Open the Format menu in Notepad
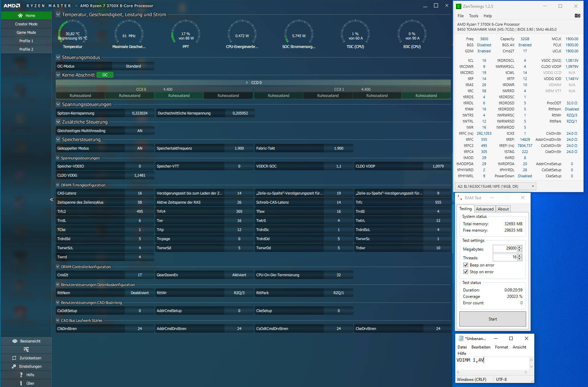 click(x=502, y=347)
